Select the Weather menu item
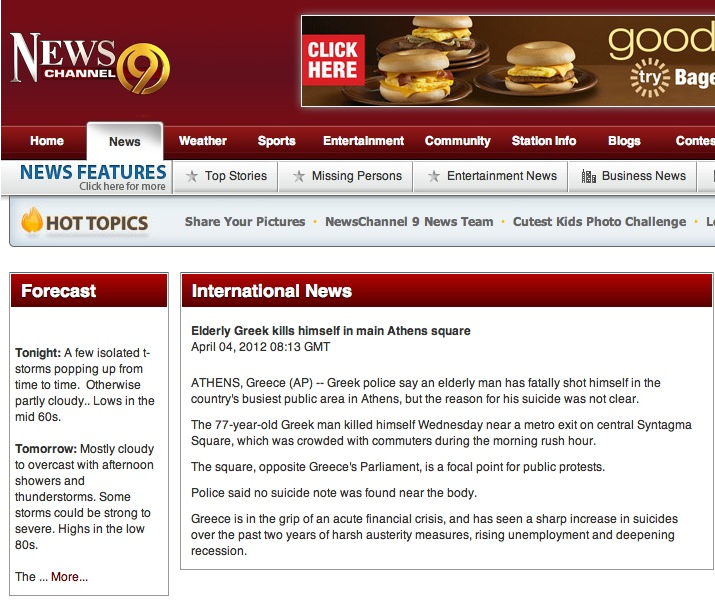Image resolution: width=715 pixels, height=600 pixels. coord(202,141)
